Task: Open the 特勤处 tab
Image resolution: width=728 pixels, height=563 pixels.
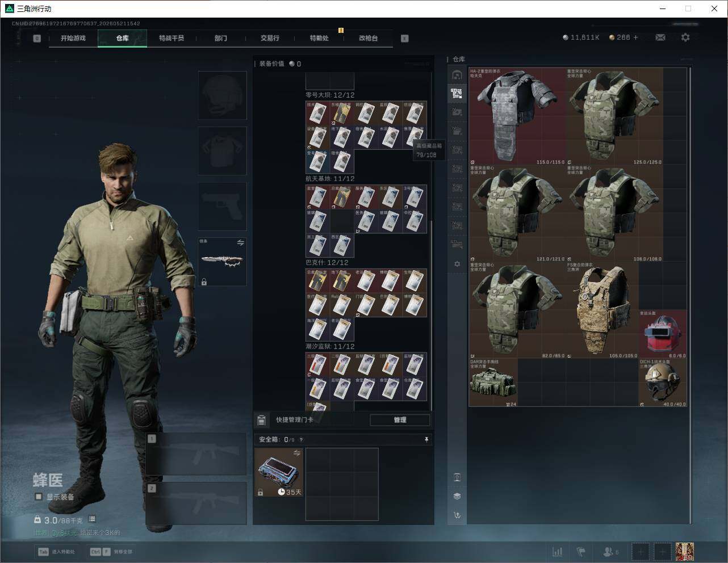Action: [x=319, y=38]
